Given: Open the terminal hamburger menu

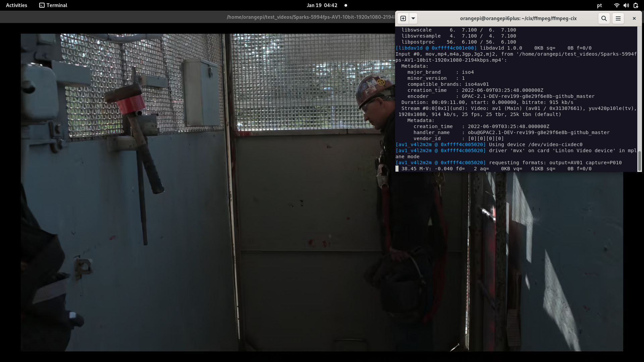Looking at the screenshot, I should (618, 18).
